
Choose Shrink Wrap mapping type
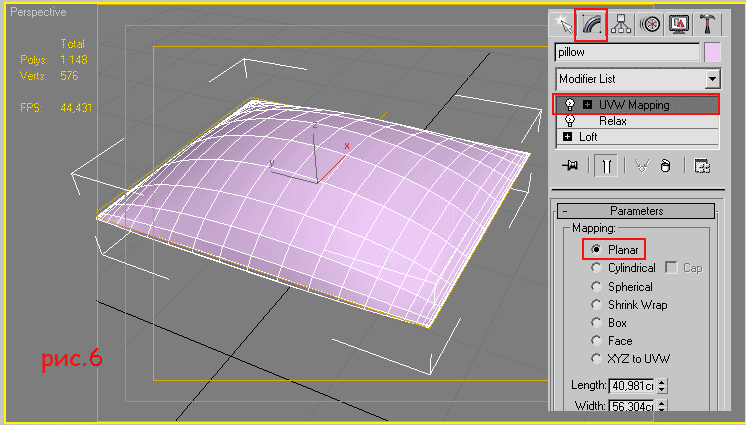(597, 304)
